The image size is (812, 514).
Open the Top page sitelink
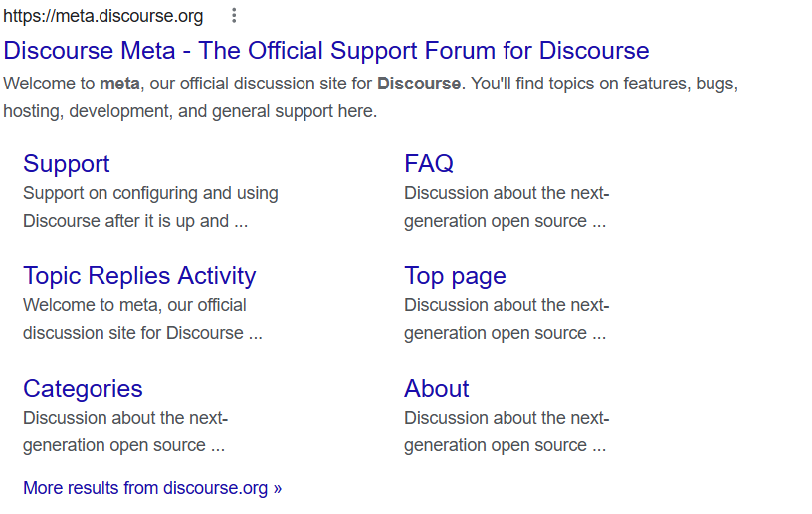455,276
